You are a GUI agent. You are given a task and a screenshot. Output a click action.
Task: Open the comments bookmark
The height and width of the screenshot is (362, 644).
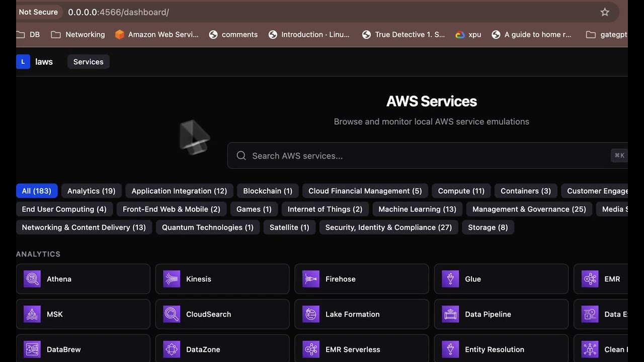click(x=233, y=35)
